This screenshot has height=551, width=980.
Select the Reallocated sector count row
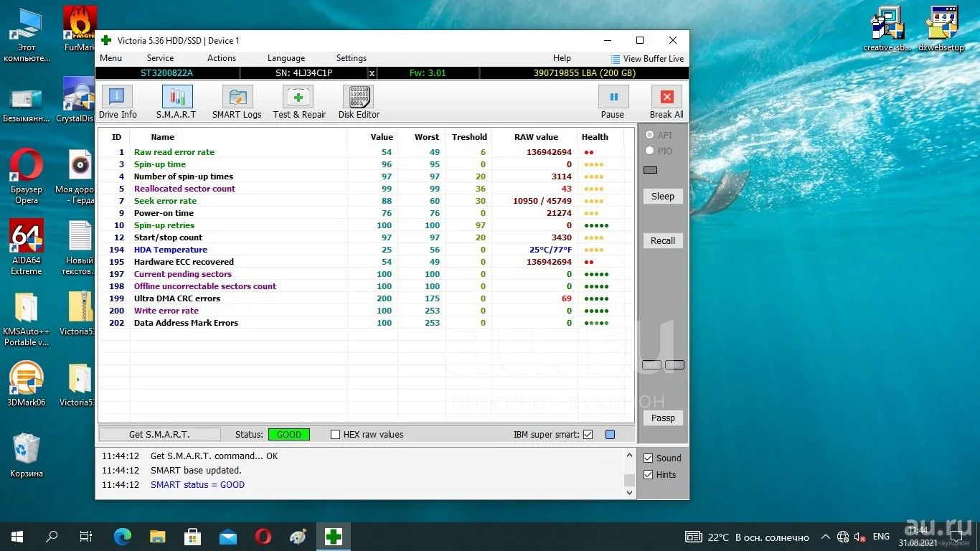tap(366, 189)
